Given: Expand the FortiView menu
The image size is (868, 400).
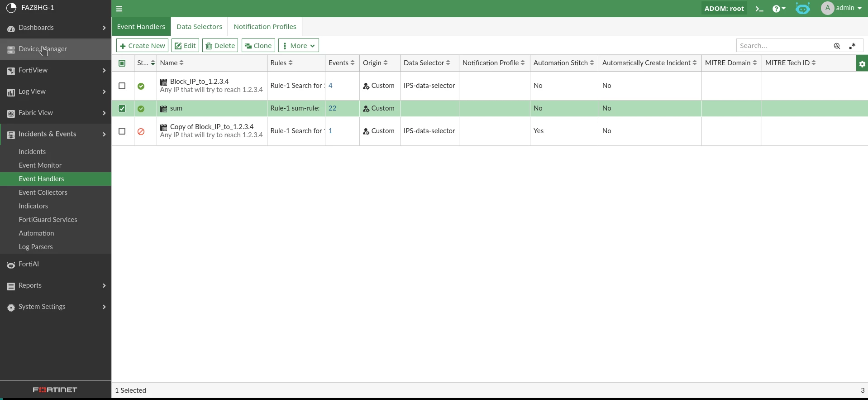Looking at the screenshot, I should click(56, 70).
